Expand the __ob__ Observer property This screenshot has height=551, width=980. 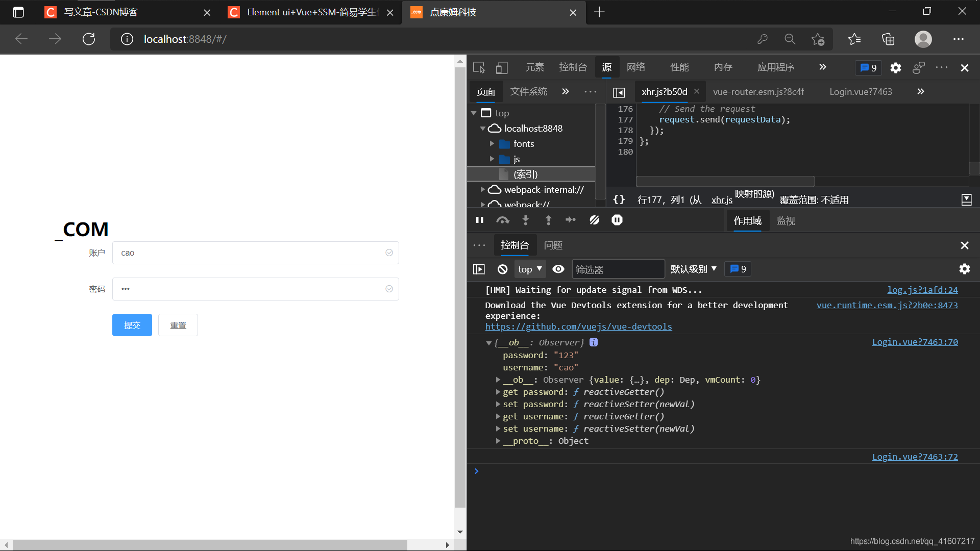498,380
